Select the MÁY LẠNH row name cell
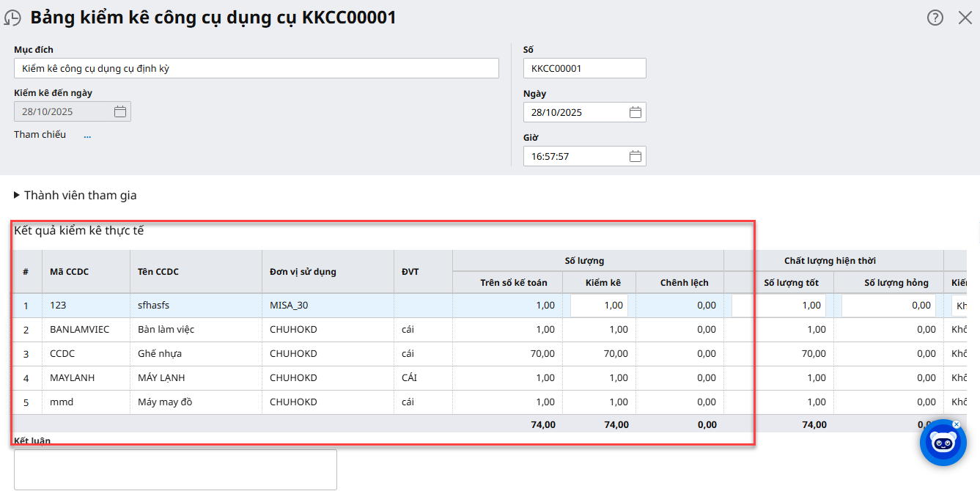 coord(161,378)
